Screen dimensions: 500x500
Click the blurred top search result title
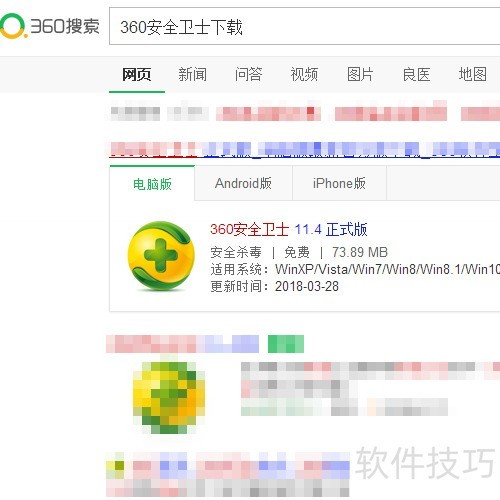pos(305,149)
